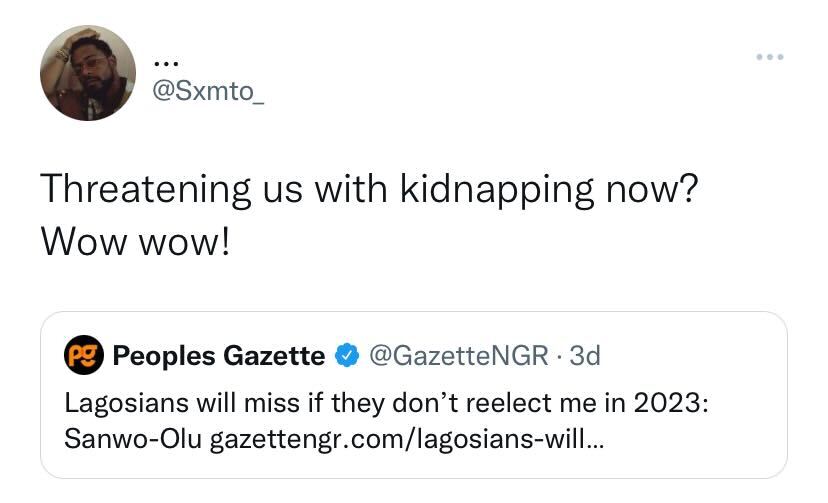
Task: Open the @Sxmto_ profile picture
Action: coord(88,73)
